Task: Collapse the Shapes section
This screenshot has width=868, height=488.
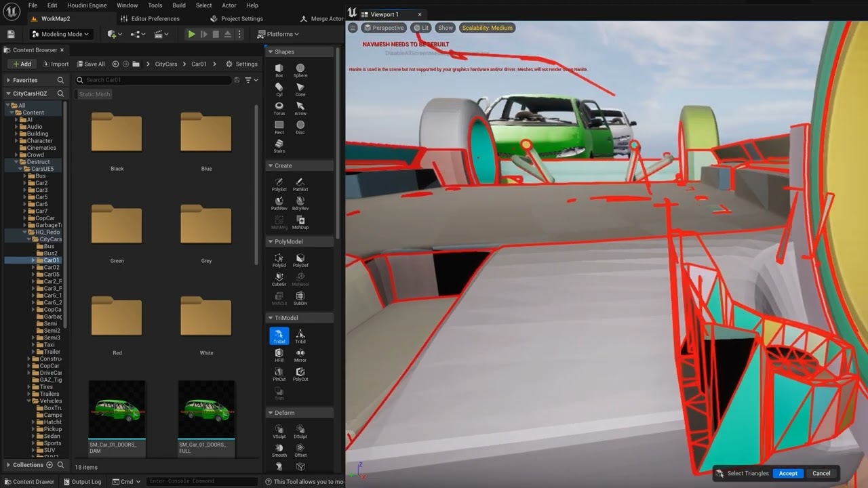Action: [271, 52]
